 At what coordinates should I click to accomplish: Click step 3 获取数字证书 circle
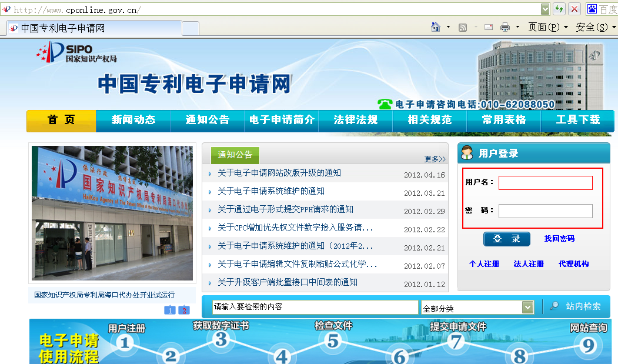pyautogui.click(x=221, y=339)
